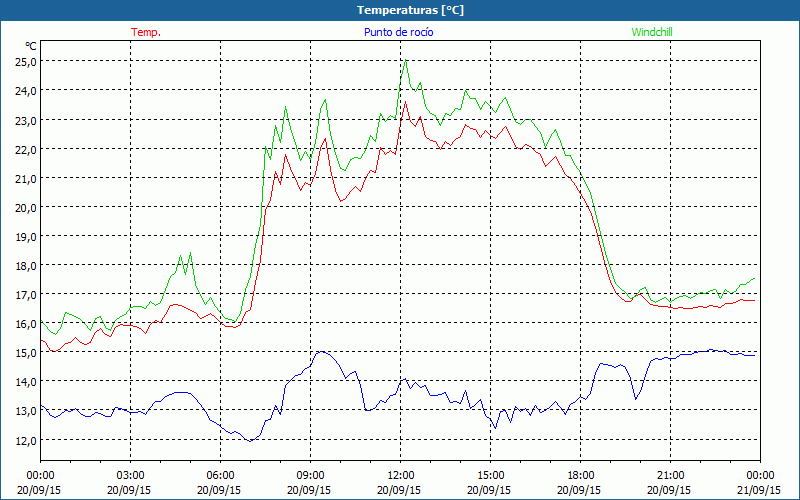Click the 18,0 y-axis value
This screenshot has height=500, width=800.
pos(26,265)
